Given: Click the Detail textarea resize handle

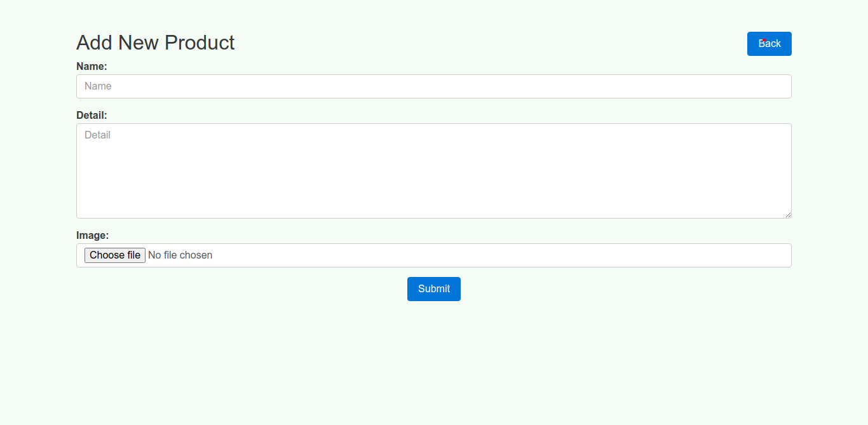Looking at the screenshot, I should click(x=788, y=215).
